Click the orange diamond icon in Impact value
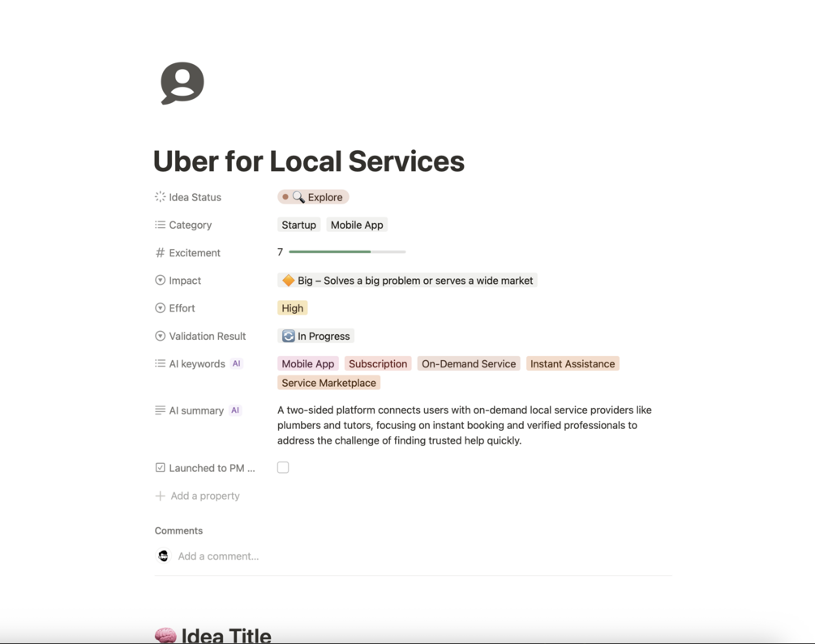 tap(288, 280)
